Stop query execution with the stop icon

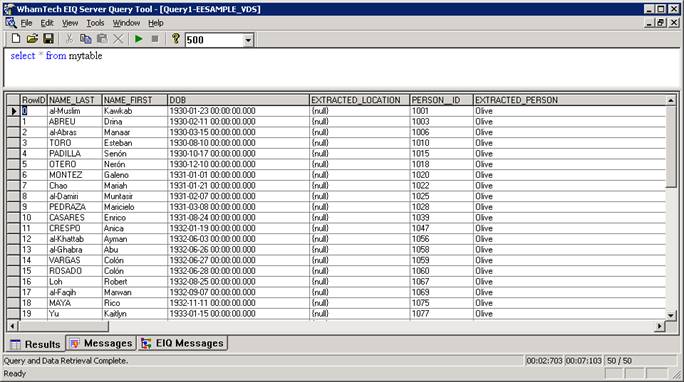click(x=155, y=39)
